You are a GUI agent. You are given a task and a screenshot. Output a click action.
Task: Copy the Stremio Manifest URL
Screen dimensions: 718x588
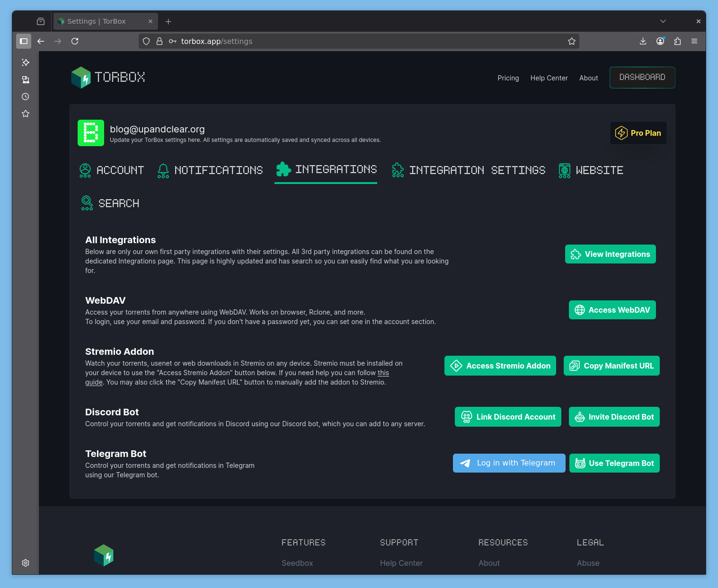click(612, 366)
